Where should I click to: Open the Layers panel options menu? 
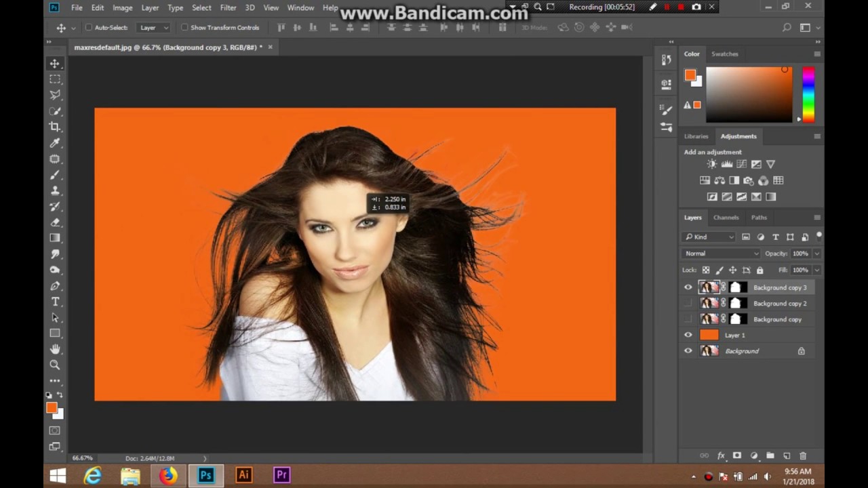pyautogui.click(x=817, y=218)
